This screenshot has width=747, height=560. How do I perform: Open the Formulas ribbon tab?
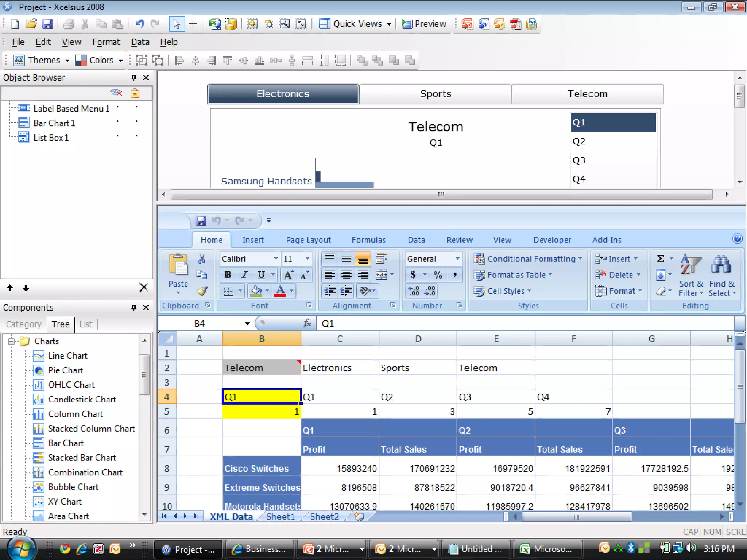point(368,240)
